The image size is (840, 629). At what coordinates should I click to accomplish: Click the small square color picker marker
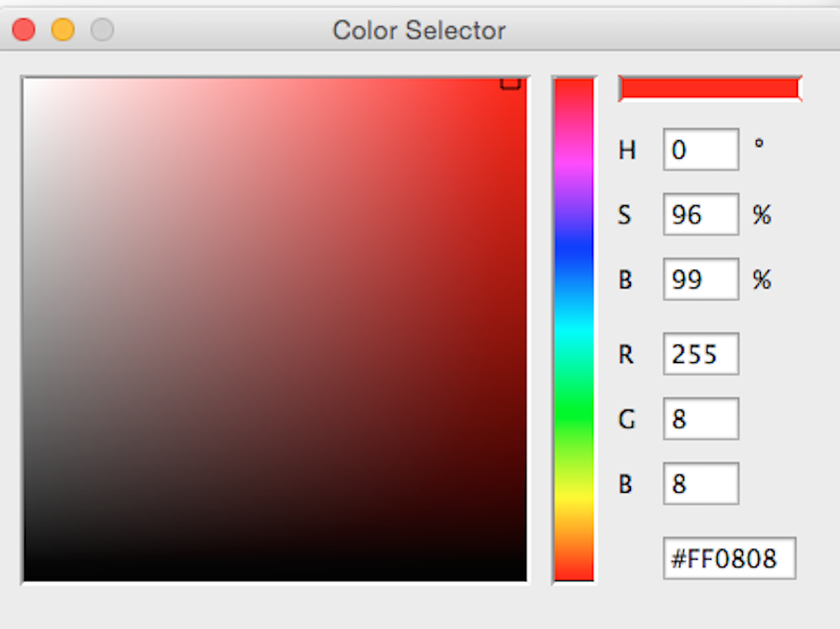coord(511,82)
